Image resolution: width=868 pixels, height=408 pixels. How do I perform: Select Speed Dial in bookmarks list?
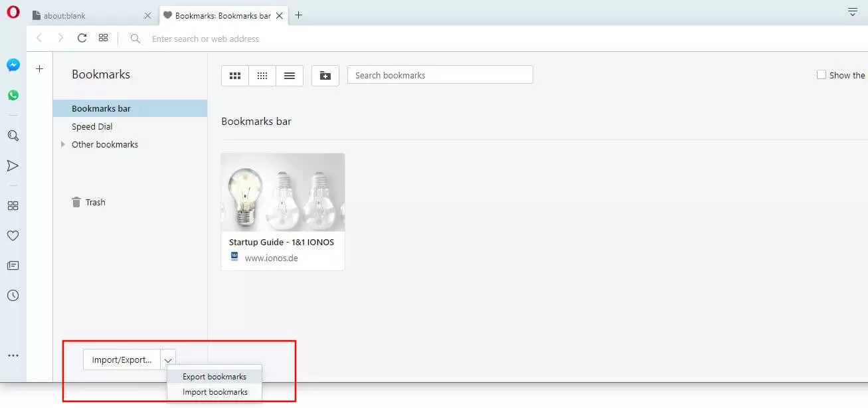pyautogui.click(x=92, y=126)
